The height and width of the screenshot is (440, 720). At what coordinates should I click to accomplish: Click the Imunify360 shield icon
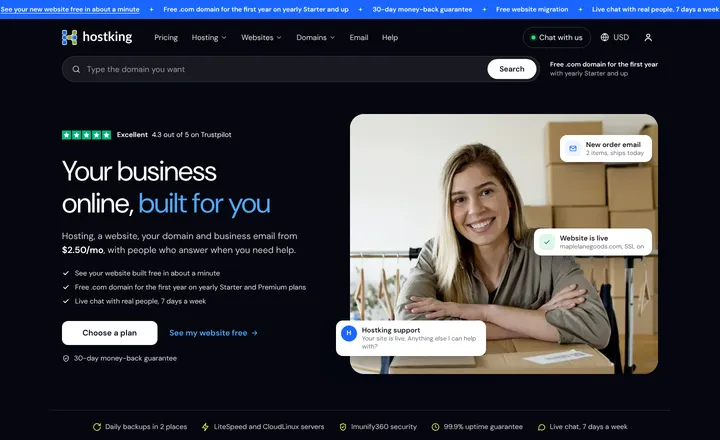pos(343,427)
